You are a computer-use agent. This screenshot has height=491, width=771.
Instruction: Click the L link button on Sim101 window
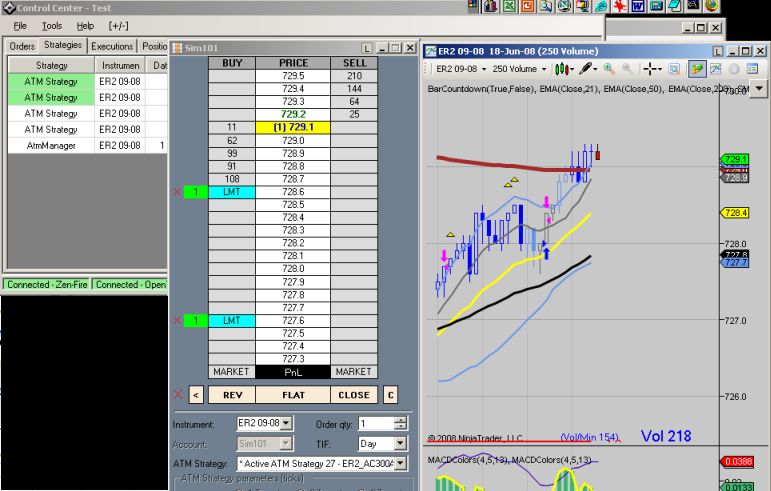(x=366, y=48)
